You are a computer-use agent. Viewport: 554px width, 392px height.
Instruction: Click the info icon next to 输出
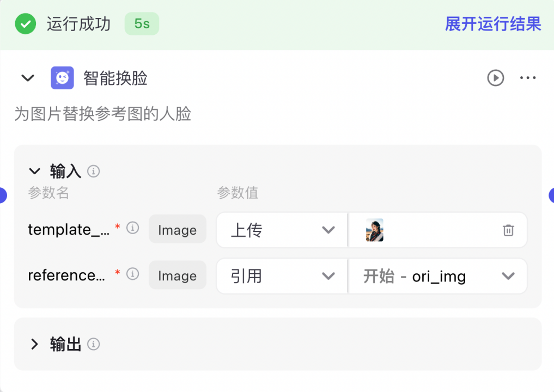[94, 344]
